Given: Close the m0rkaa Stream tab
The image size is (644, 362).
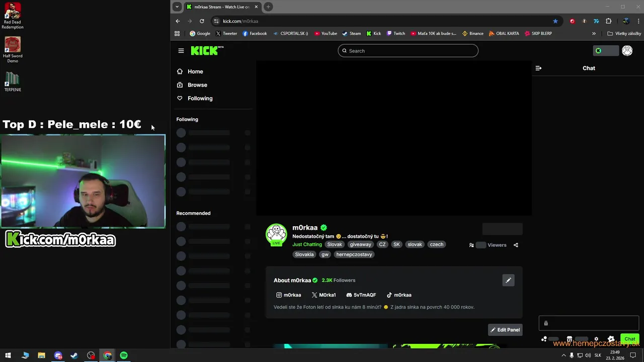Looking at the screenshot, I should tap(256, 7).
